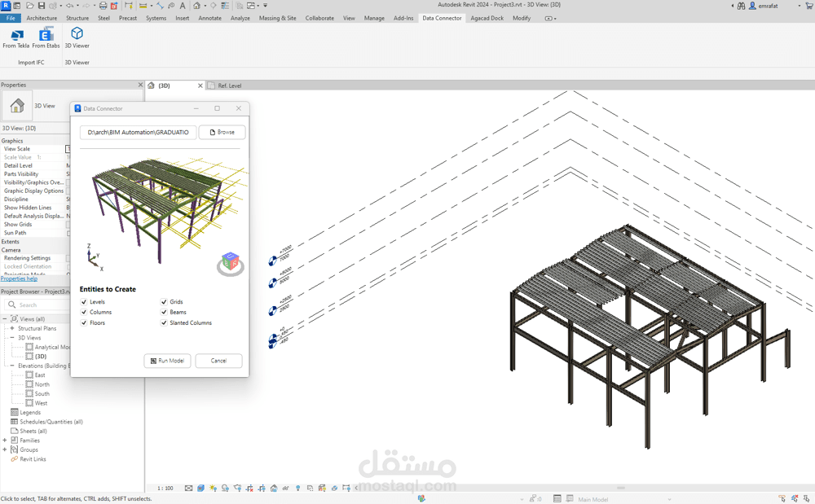Click the Browse button in Data Connector
Viewport: 815px width, 504px height.
tap(222, 133)
